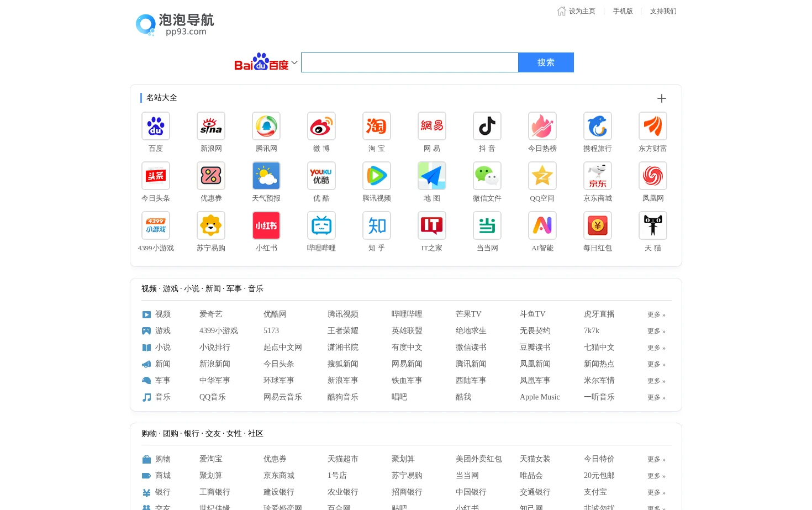812x510 pixels.
Task: Open the 优惠券 coupon icon
Action: point(211,176)
